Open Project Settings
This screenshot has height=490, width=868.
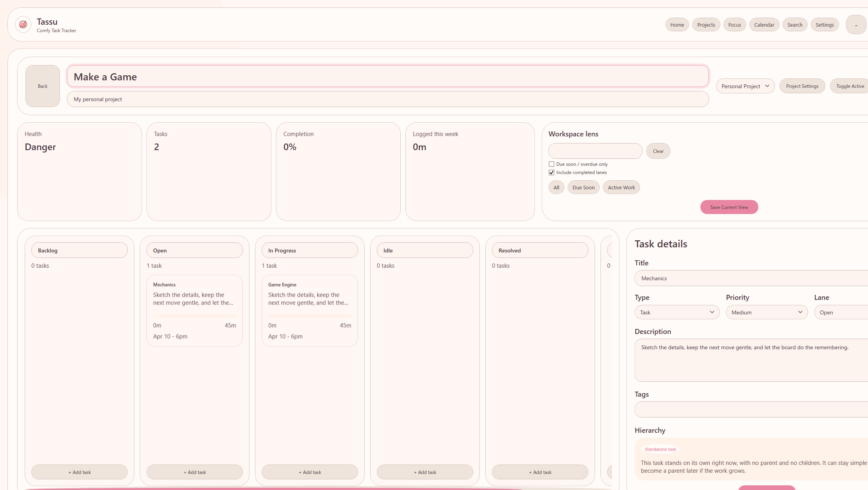[x=802, y=86]
